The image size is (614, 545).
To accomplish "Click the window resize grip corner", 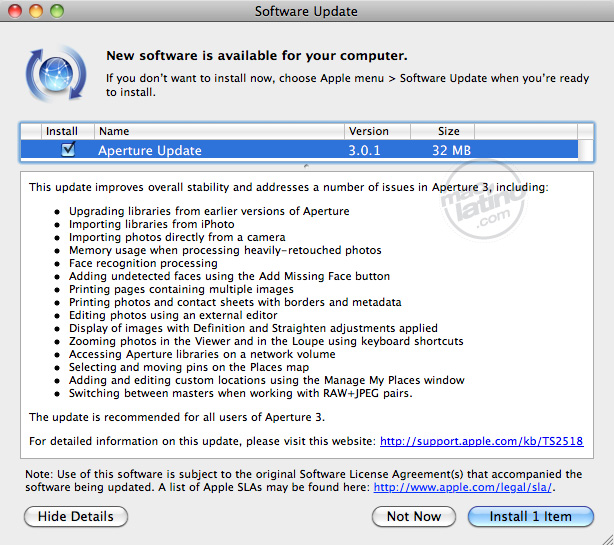I will [x=607, y=538].
